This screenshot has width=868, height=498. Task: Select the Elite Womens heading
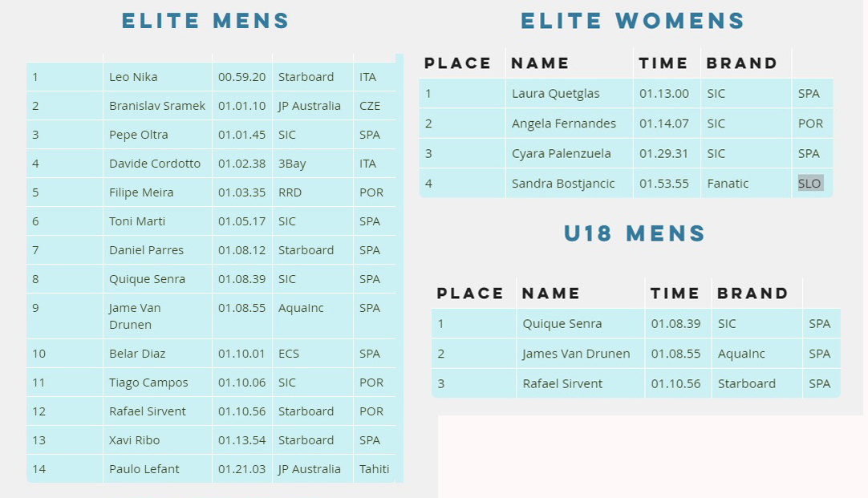(633, 21)
